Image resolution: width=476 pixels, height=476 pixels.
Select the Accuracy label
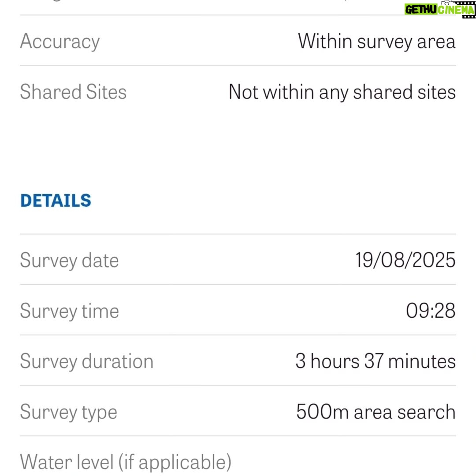(x=60, y=41)
